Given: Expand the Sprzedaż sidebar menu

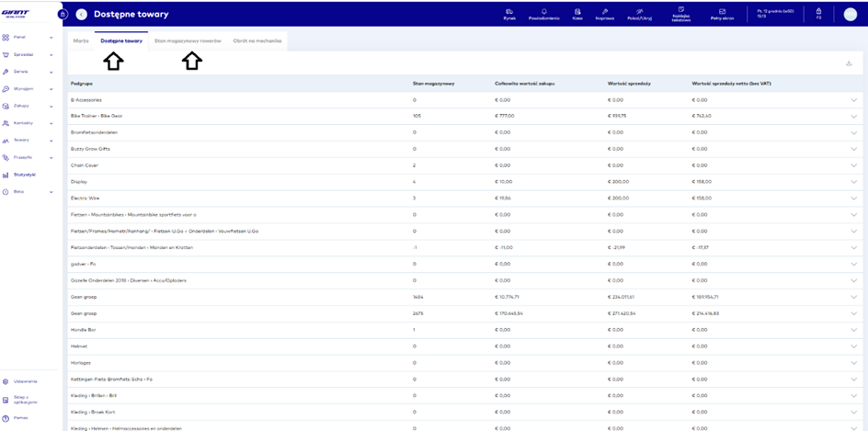Looking at the screenshot, I should 27,54.
